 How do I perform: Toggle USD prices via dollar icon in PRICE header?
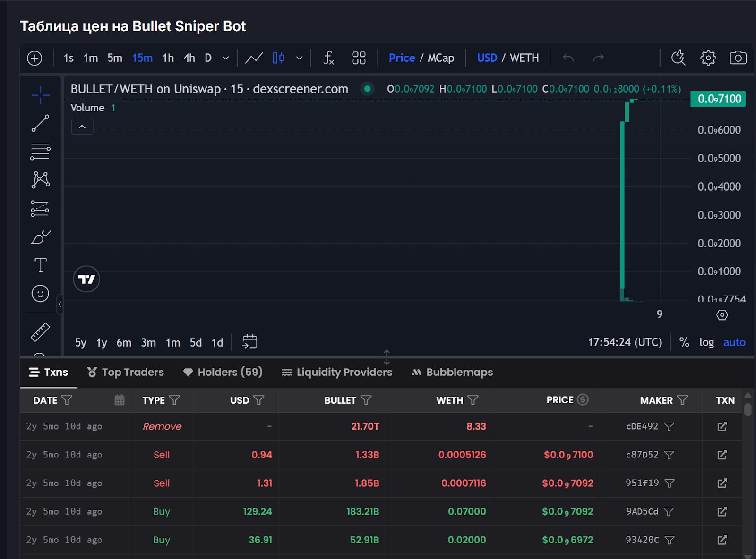(582, 399)
